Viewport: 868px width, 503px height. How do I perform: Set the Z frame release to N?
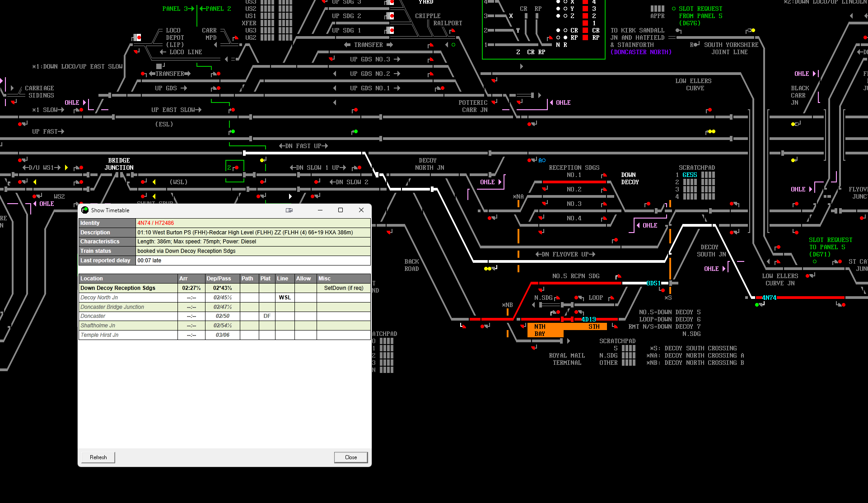(558, 16)
